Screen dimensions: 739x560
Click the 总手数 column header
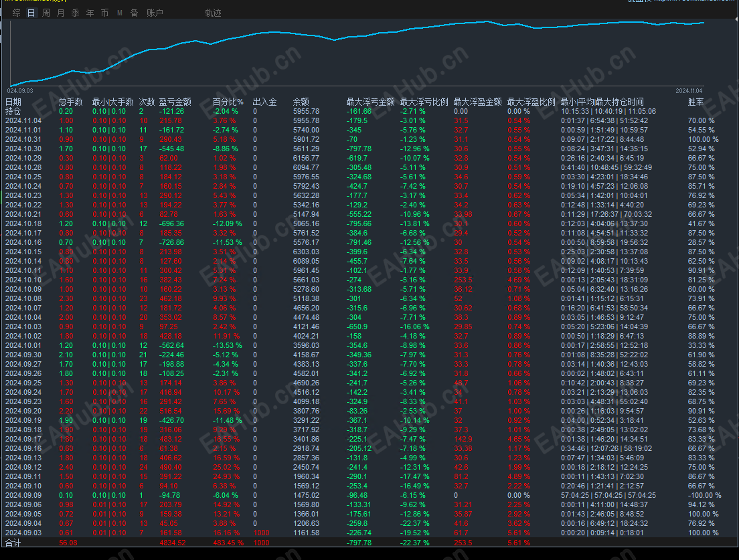tap(71, 102)
